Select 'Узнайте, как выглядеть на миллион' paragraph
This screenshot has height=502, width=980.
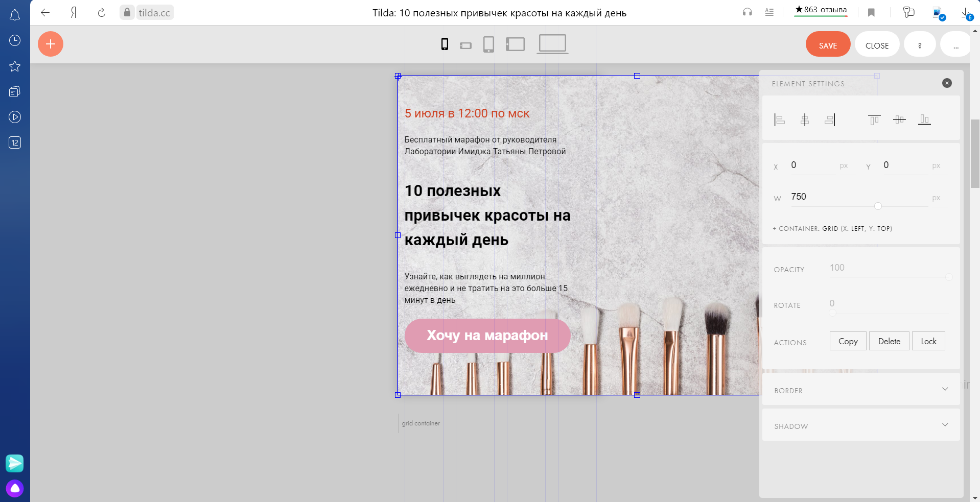pos(486,289)
